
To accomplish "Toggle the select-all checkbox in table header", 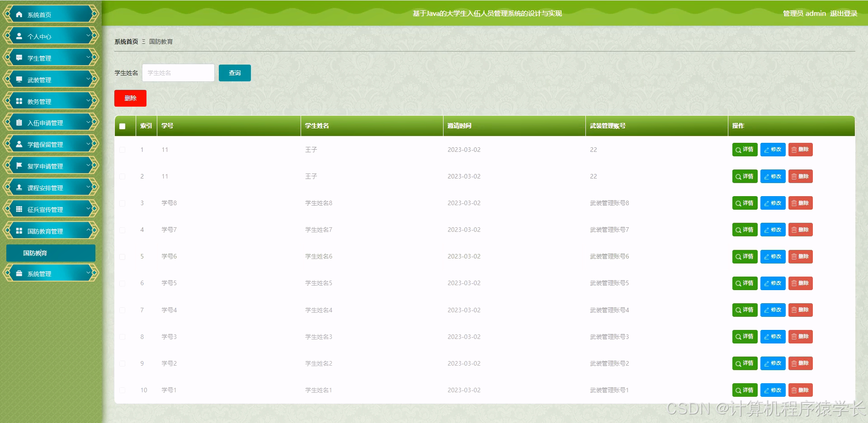I will tap(123, 126).
